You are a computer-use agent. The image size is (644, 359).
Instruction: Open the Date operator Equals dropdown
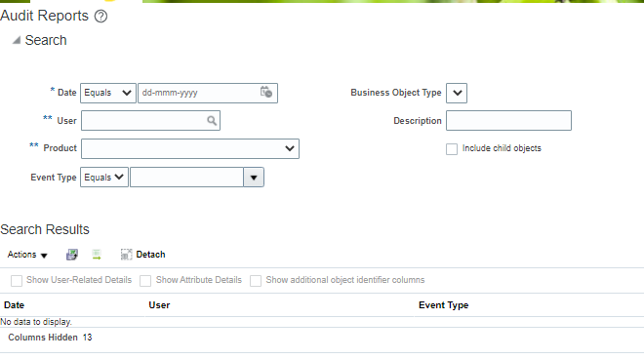point(108,93)
